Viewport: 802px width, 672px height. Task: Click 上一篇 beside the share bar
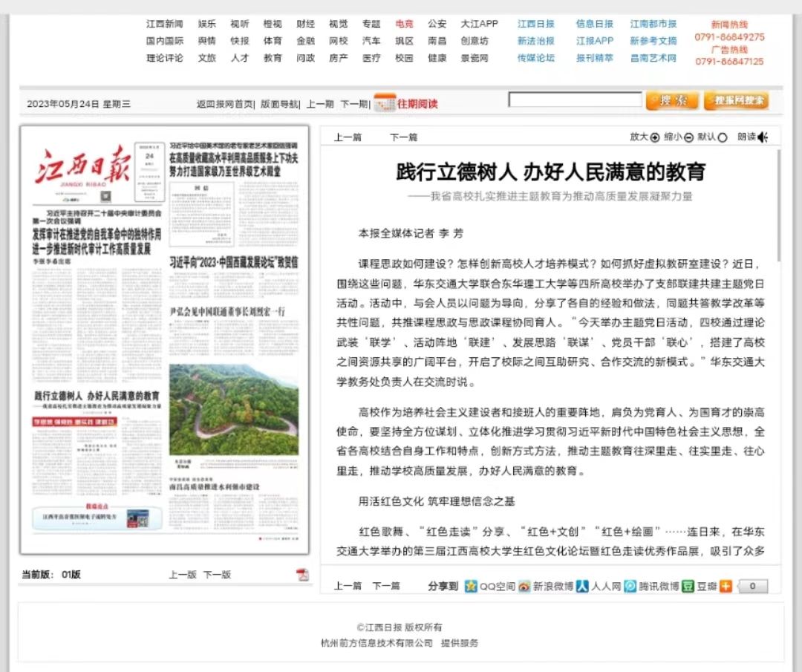348,586
